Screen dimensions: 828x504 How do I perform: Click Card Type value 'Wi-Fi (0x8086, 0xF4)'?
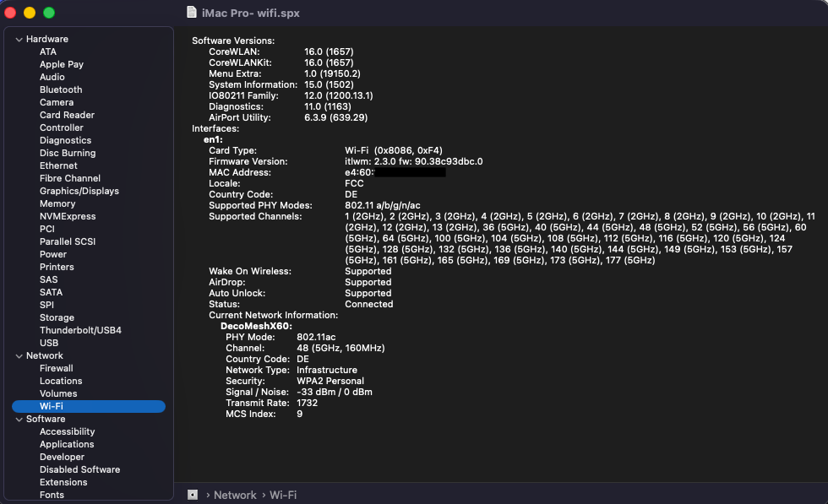pyautogui.click(x=394, y=150)
